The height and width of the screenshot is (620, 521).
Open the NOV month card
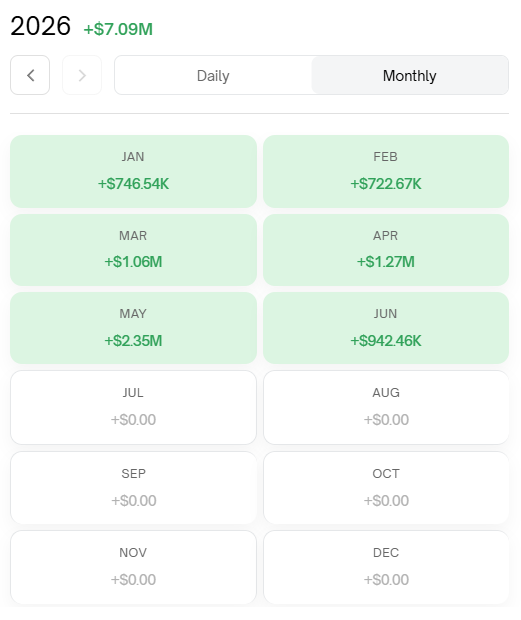pyautogui.click(x=133, y=567)
